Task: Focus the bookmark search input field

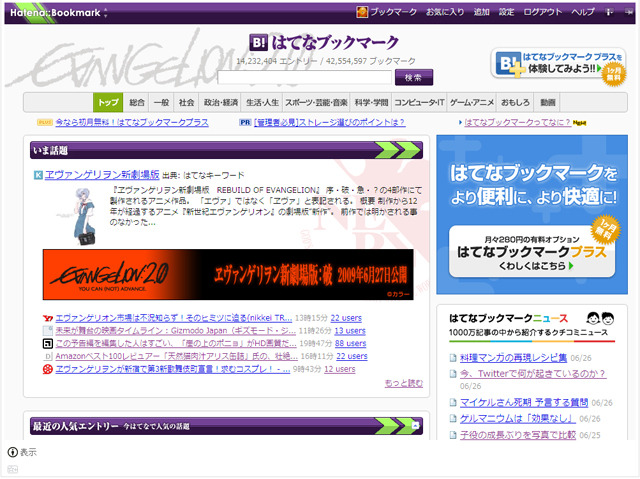Action: pyautogui.click(x=304, y=78)
